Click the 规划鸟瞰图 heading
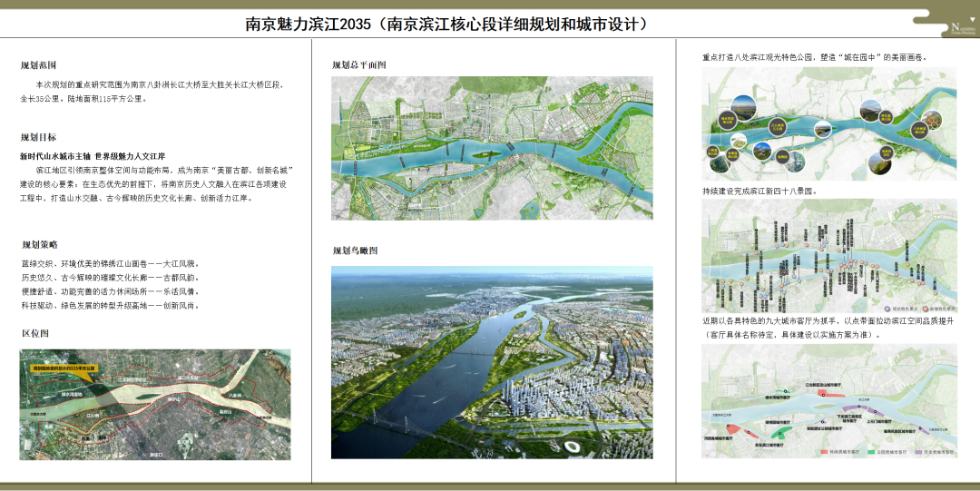Viewport: 980px width, 491px height. 355,250
